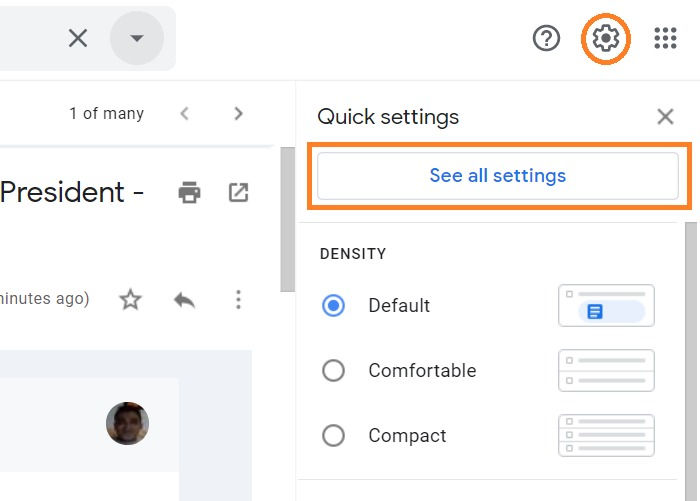Open the Support help icon
The height and width of the screenshot is (501, 700).
pos(546,39)
